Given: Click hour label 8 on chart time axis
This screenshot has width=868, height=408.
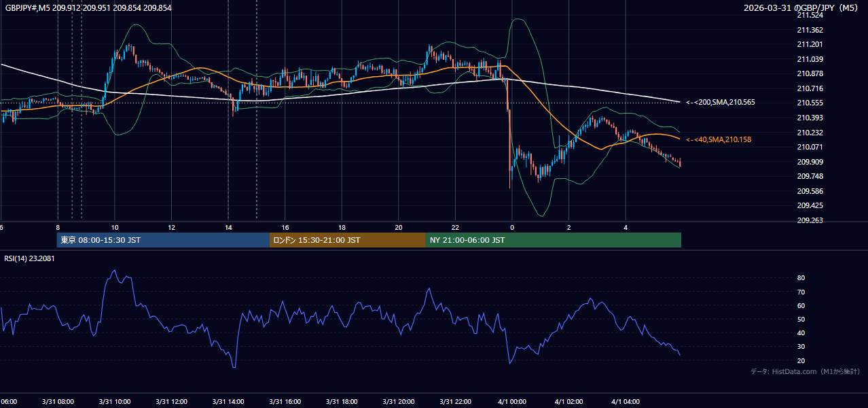Looking at the screenshot, I should (x=58, y=228).
